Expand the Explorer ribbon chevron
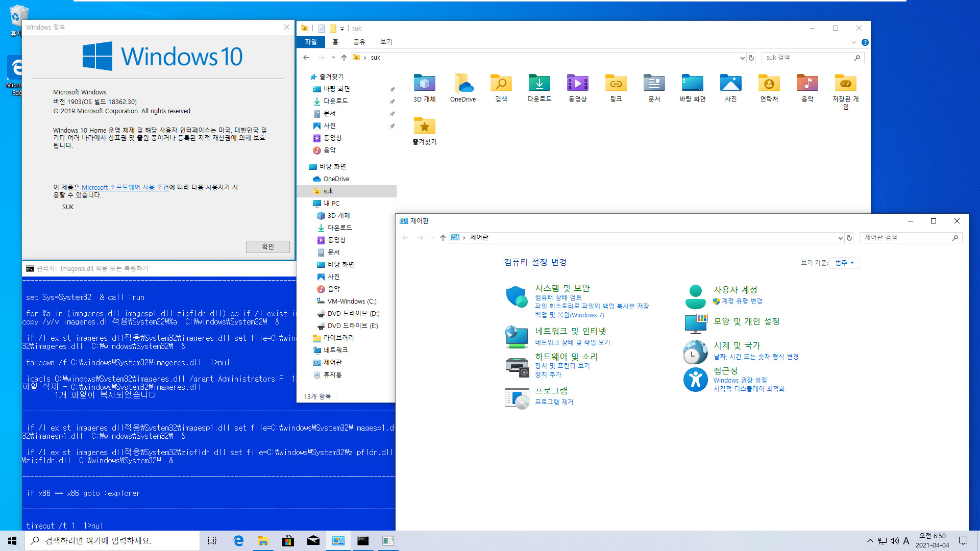 854,42
